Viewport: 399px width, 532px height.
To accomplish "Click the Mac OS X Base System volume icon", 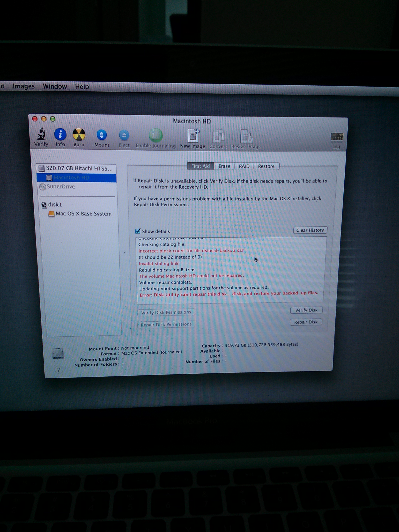I will coord(51,214).
